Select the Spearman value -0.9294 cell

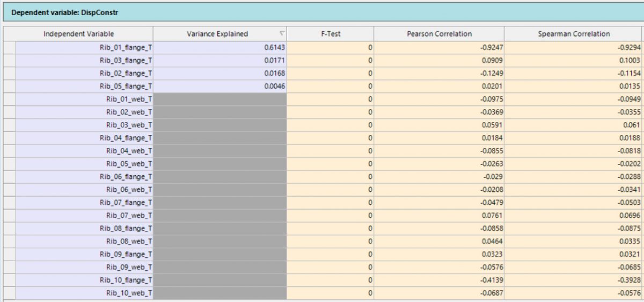pyautogui.click(x=574, y=47)
